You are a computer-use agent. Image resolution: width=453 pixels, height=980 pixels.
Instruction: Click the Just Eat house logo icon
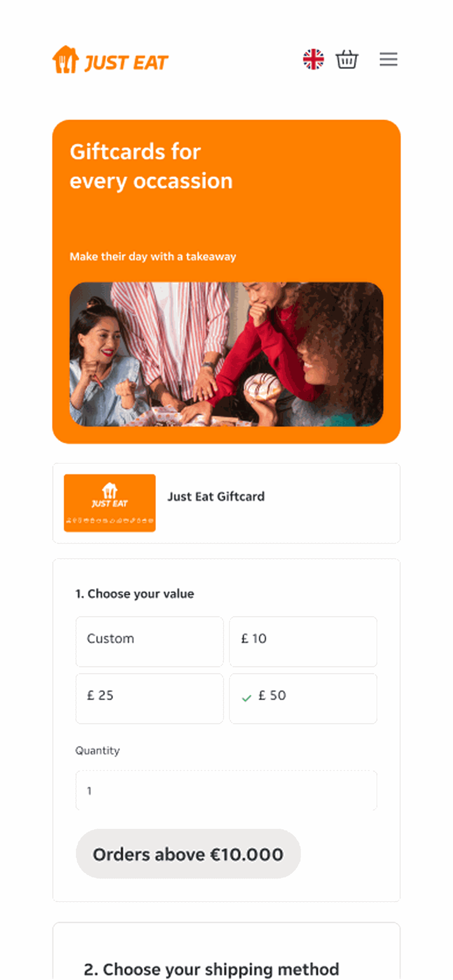65,60
